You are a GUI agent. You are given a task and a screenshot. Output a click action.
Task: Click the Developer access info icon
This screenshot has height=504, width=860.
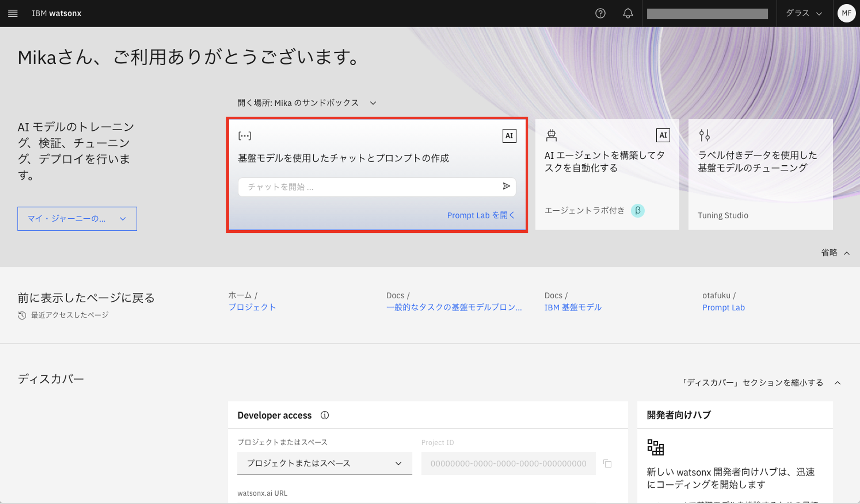click(325, 415)
